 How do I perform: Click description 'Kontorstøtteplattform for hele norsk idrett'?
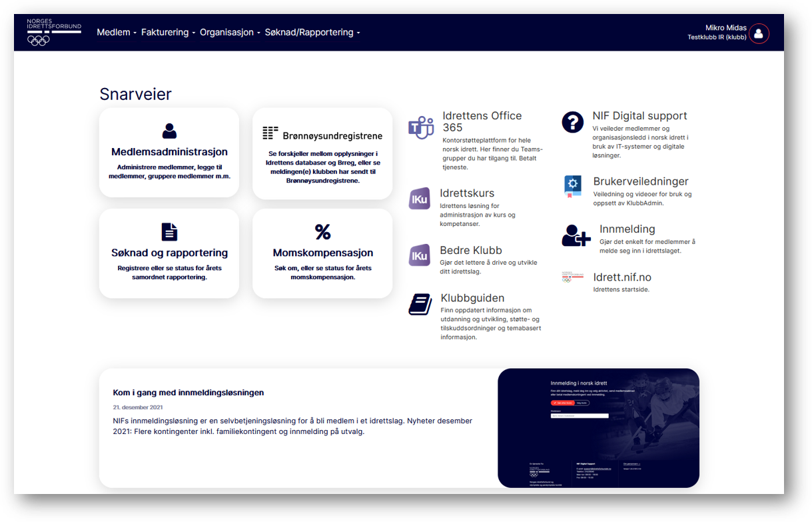point(492,154)
